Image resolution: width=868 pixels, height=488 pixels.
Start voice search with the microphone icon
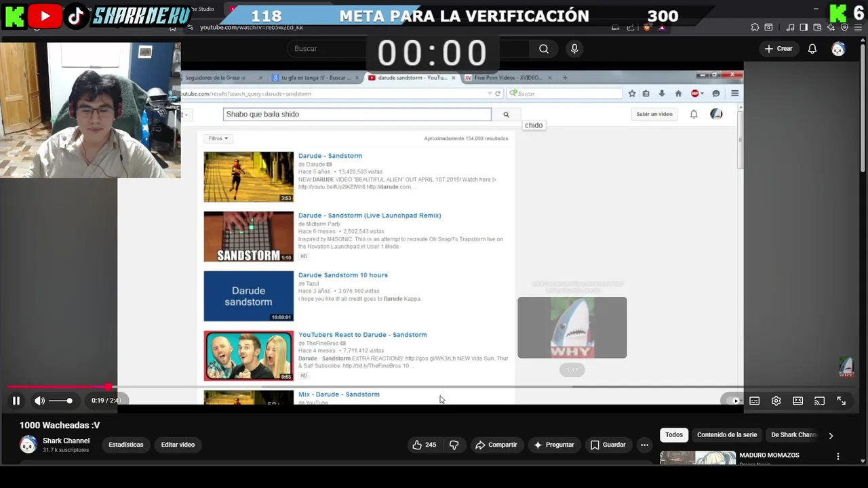tap(574, 49)
